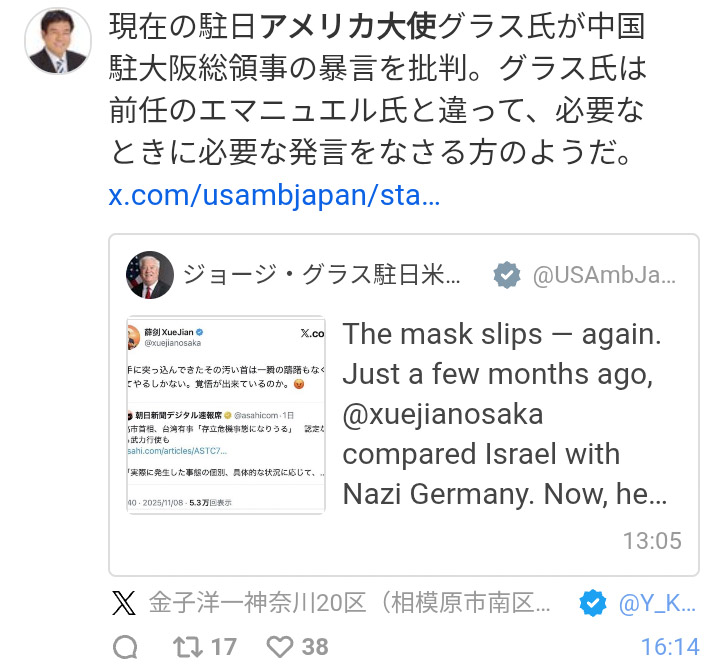Click the ジョージ・グラス駐日米 display name
The width and height of the screenshot is (720, 665).
coord(322,275)
